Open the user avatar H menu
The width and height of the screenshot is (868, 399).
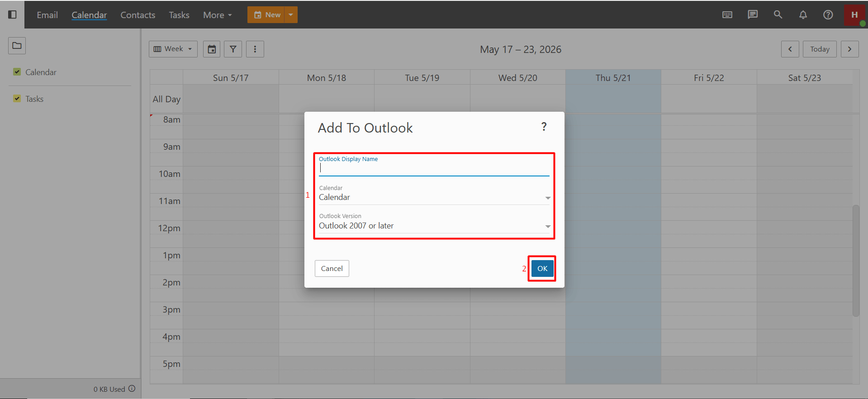[854, 15]
